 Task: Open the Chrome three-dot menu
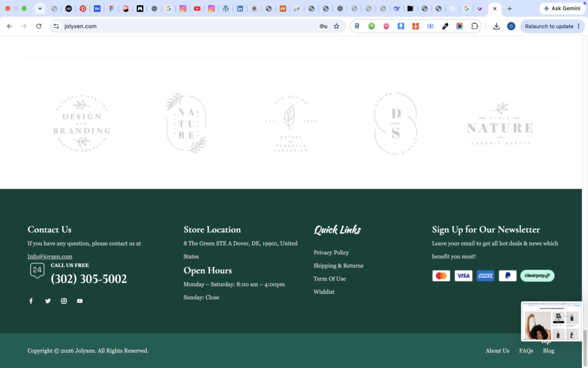pyautogui.click(x=579, y=26)
